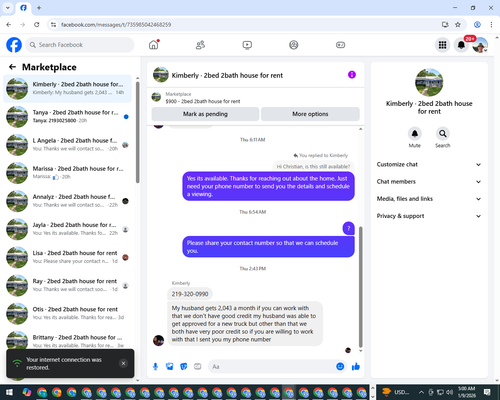Show hidden system tray icons

click(421, 392)
